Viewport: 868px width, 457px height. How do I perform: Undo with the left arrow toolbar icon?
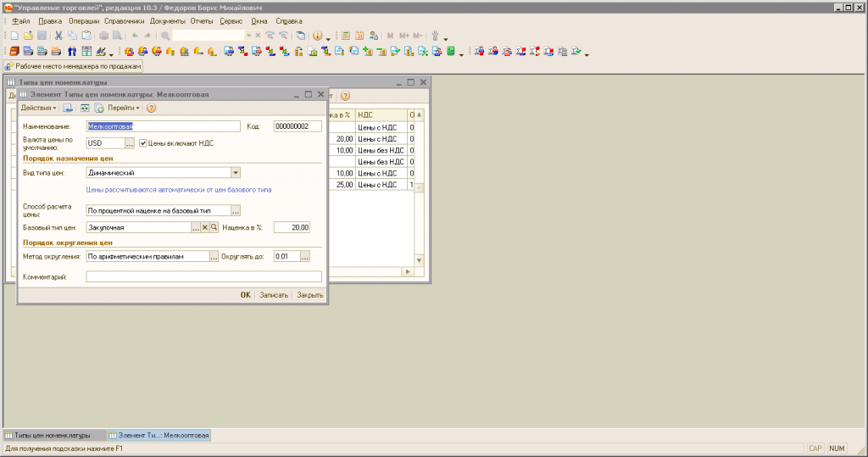point(135,36)
